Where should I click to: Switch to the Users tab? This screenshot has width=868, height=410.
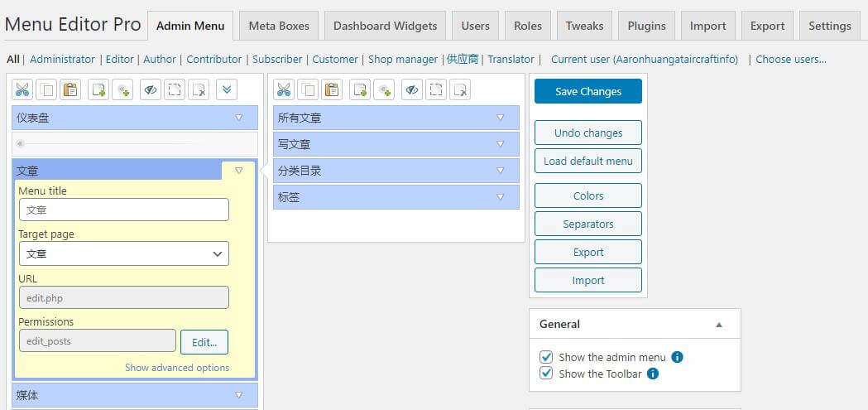click(476, 26)
